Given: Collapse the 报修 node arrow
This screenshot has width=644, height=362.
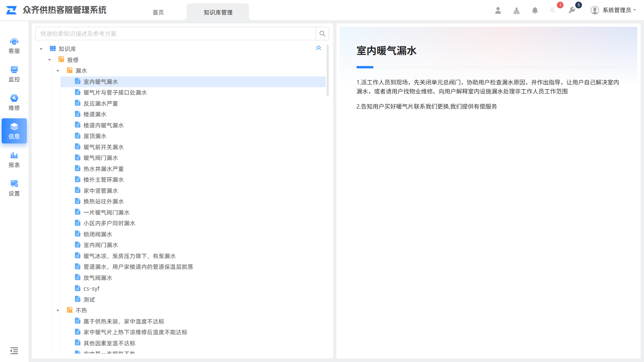Looking at the screenshot, I should point(50,60).
